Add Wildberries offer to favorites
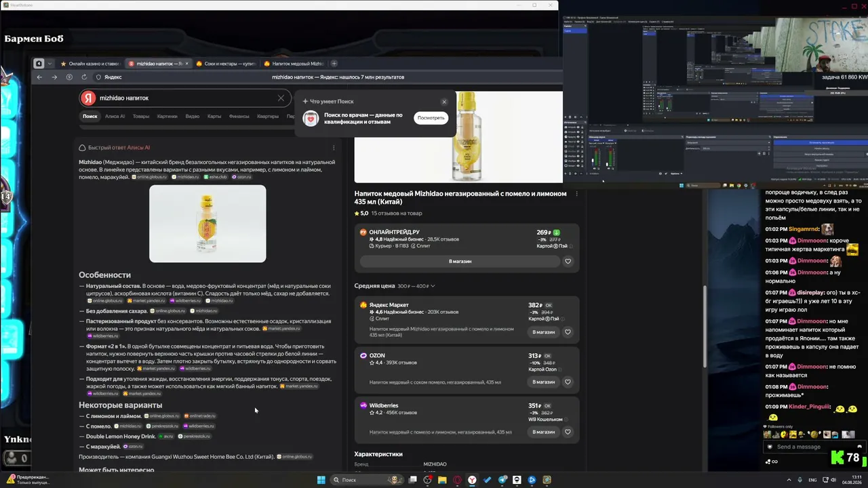This screenshot has width=868, height=488. [568, 432]
